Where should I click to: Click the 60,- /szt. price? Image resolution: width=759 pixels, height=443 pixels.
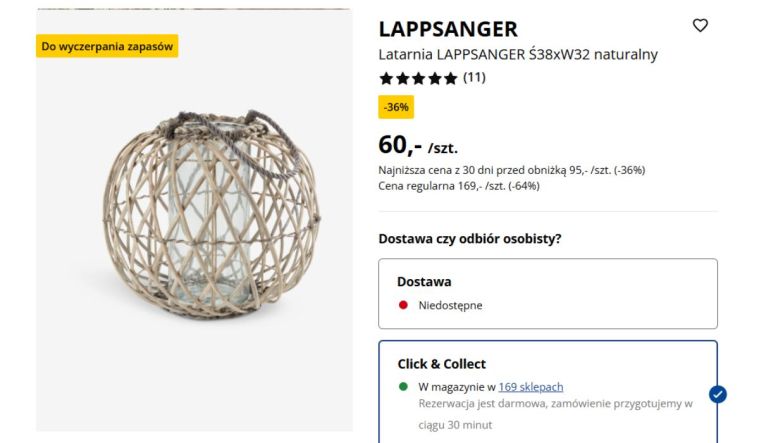418,146
